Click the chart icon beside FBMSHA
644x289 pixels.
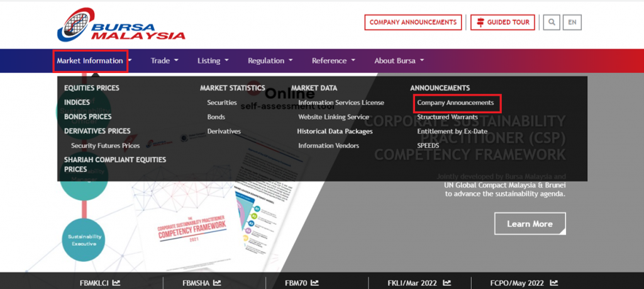pyautogui.click(x=217, y=283)
